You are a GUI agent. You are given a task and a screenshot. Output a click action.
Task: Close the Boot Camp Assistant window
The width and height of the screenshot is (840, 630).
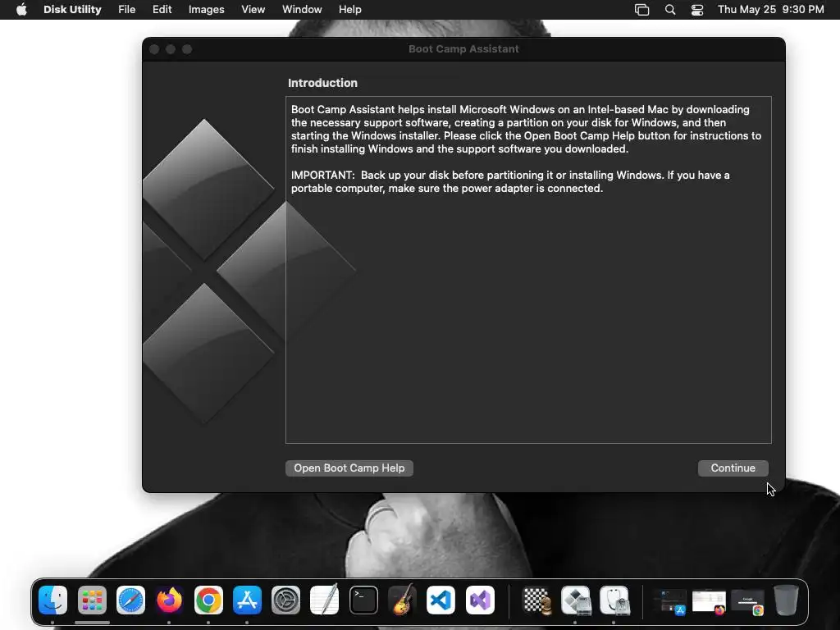tap(154, 49)
